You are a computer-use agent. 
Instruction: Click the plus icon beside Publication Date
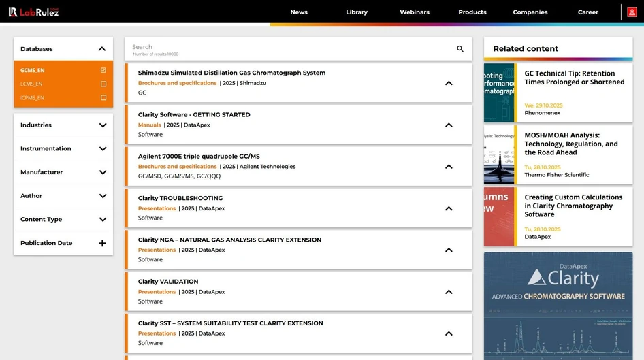pos(102,243)
